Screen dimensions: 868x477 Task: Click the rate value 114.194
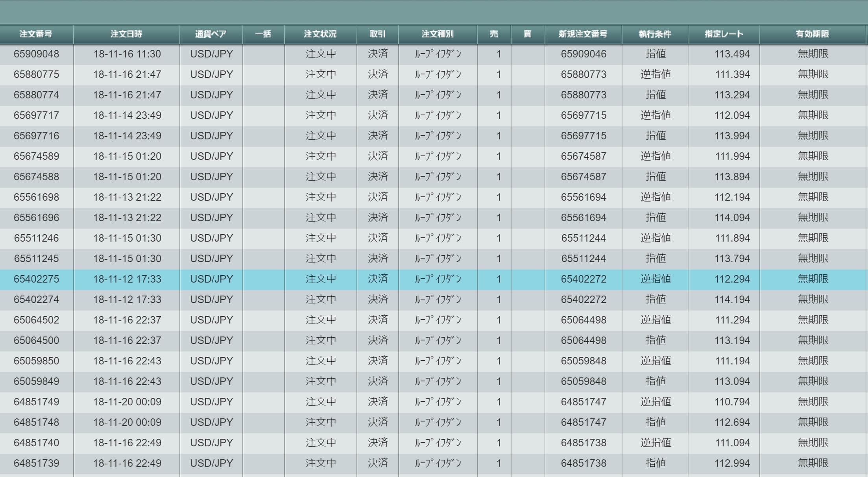[x=732, y=300]
